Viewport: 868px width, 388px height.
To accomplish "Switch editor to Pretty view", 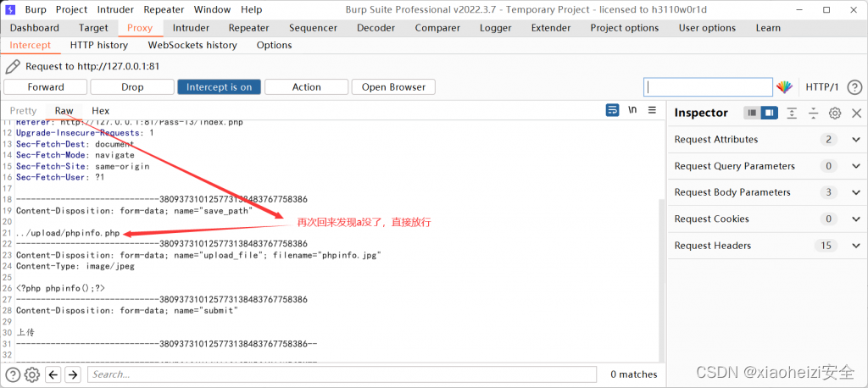I will point(23,111).
